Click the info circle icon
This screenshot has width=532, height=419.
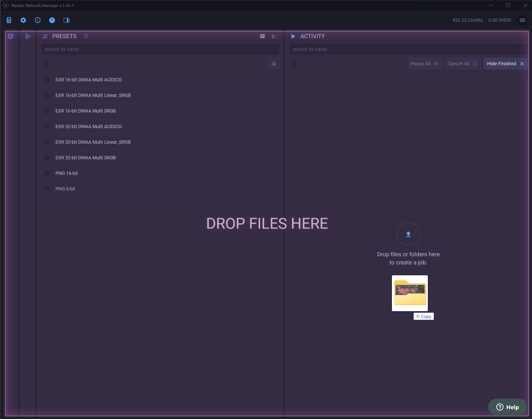(x=38, y=20)
